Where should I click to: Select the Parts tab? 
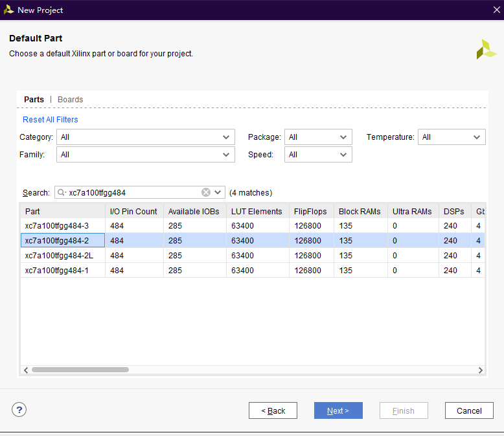click(x=34, y=100)
